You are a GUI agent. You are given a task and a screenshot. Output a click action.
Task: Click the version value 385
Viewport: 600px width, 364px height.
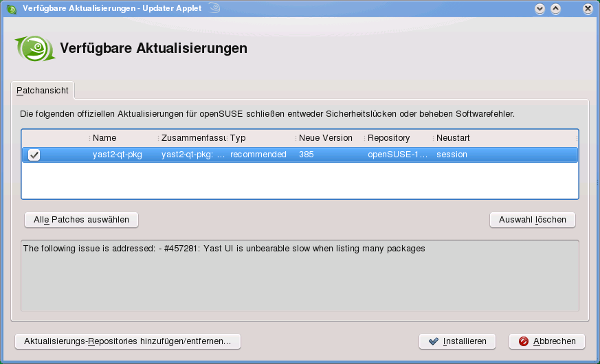[306, 155]
